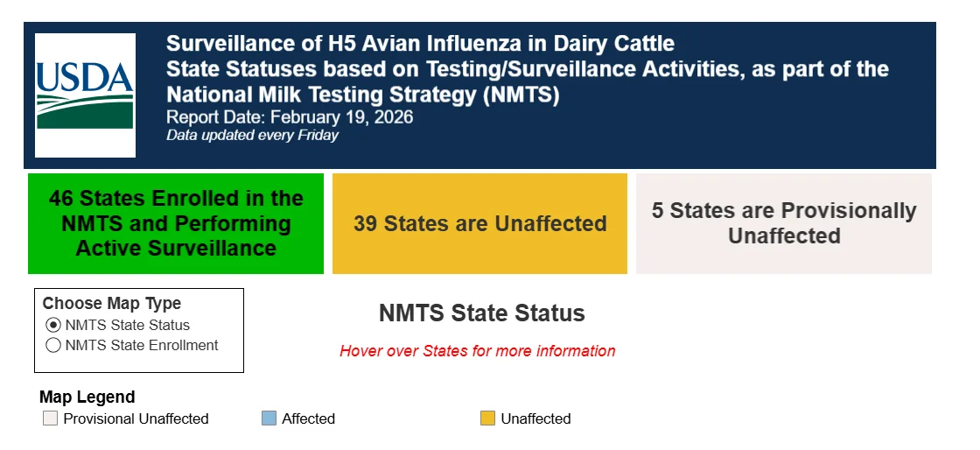980x450 pixels.
Task: Click the NMTS State Status map title
Action: point(482,313)
